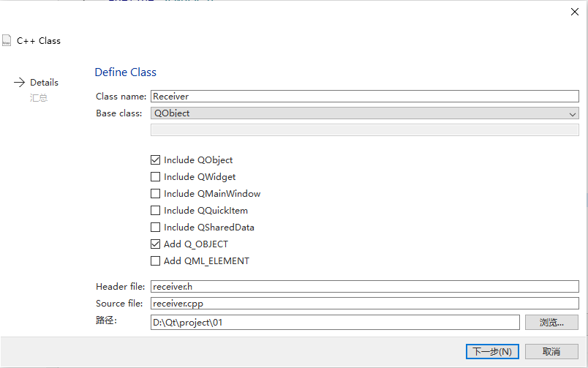The image size is (588, 368).
Task: Select the 汇总 step in sidebar
Action: tap(39, 98)
